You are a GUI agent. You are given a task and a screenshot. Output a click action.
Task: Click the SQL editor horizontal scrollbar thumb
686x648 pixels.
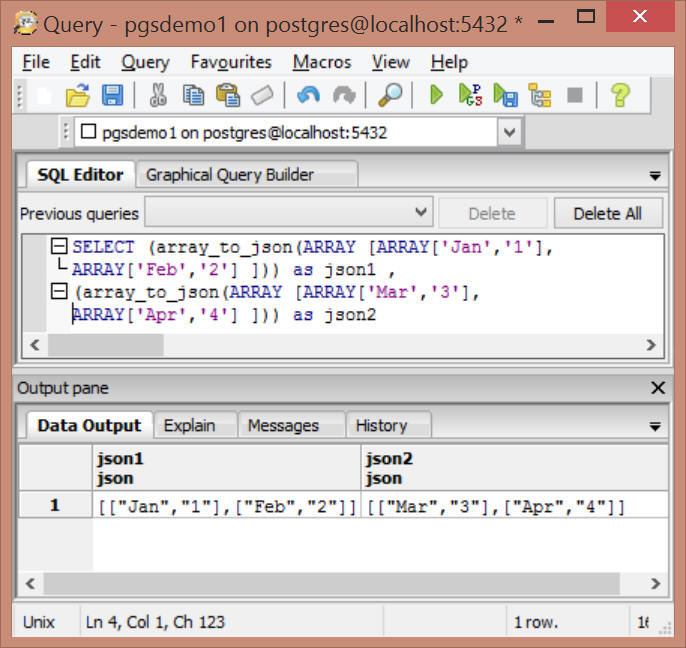(x=105, y=345)
